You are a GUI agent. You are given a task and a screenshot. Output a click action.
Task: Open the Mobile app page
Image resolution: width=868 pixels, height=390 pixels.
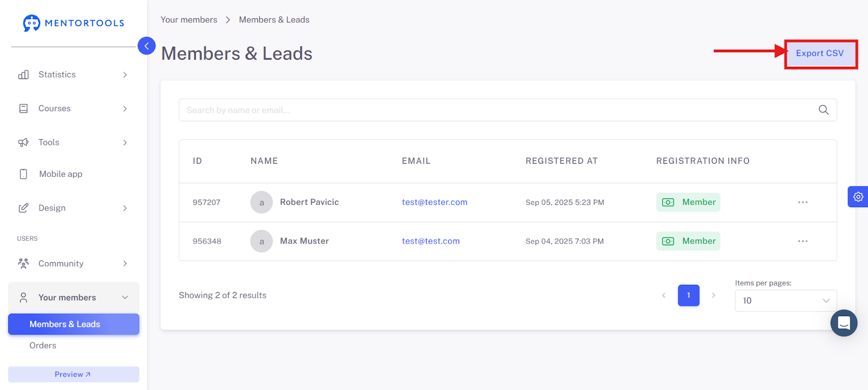(x=73, y=174)
